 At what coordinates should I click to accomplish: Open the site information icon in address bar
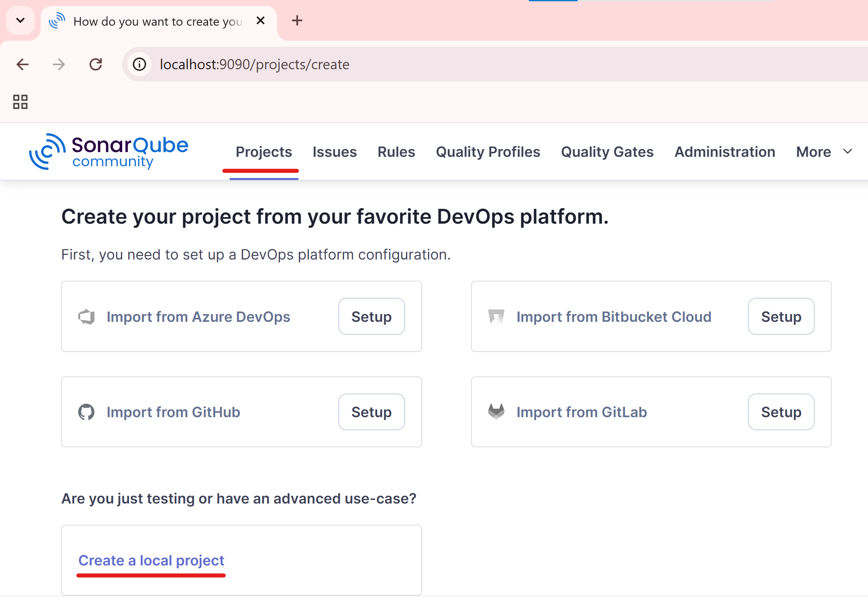point(140,64)
